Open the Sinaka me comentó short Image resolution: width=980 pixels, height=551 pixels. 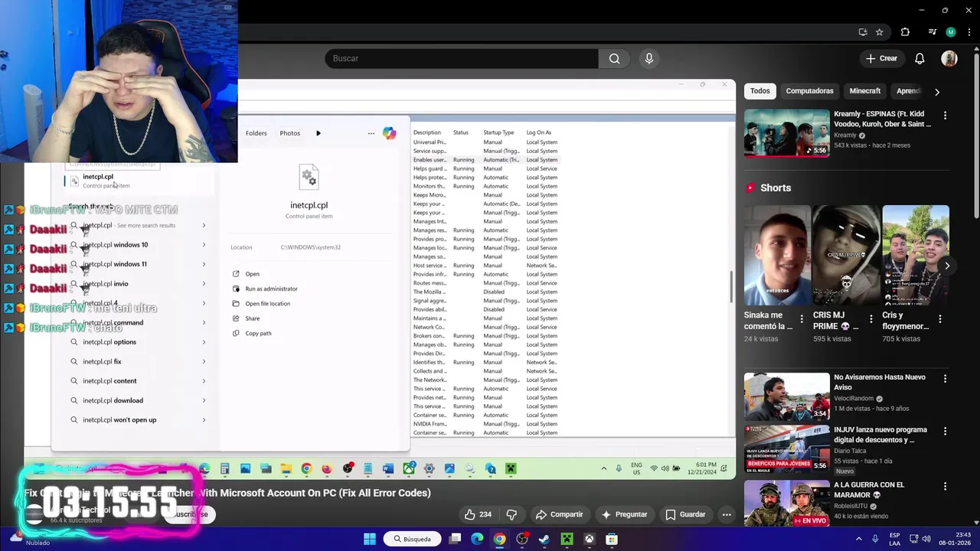[777, 255]
